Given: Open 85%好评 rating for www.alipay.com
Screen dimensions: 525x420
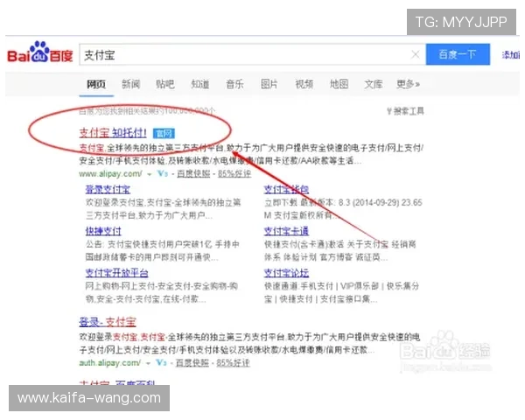Looking at the screenshot, I should click(234, 173).
